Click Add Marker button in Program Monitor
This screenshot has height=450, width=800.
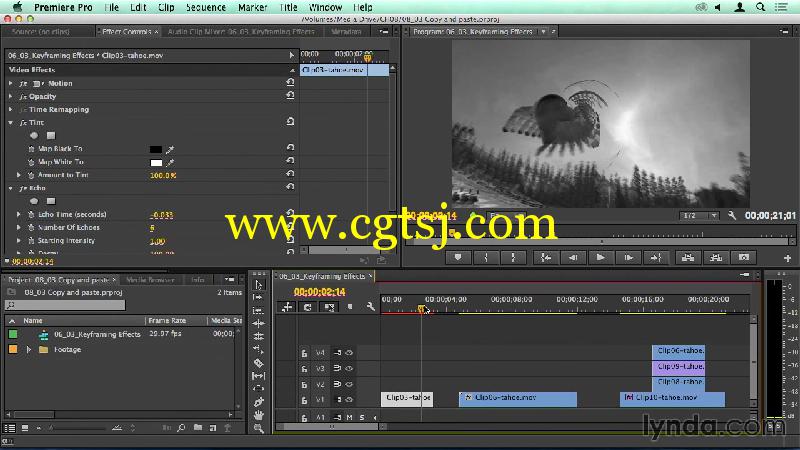(x=458, y=258)
